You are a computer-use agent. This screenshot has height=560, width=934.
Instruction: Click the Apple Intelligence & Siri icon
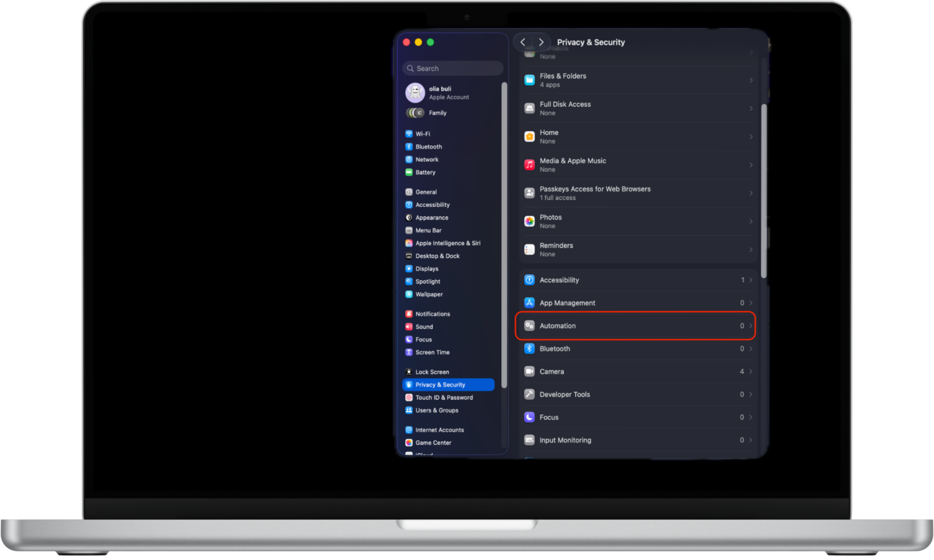[409, 243]
